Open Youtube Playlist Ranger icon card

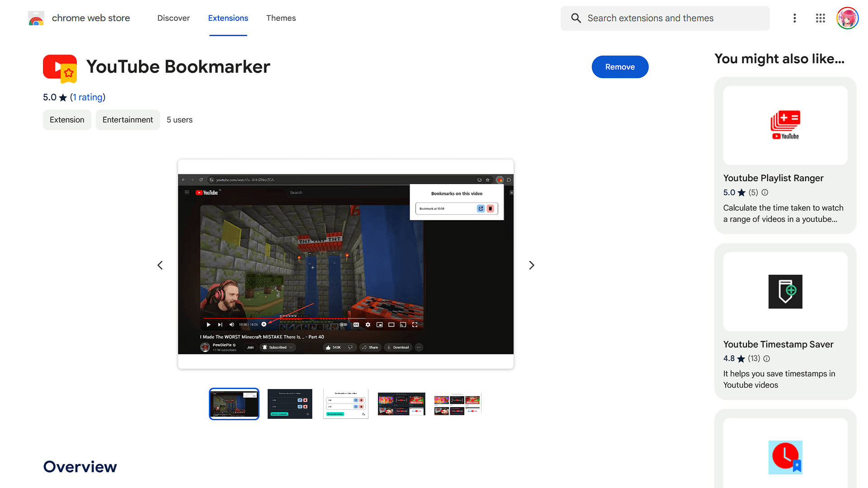coord(785,125)
